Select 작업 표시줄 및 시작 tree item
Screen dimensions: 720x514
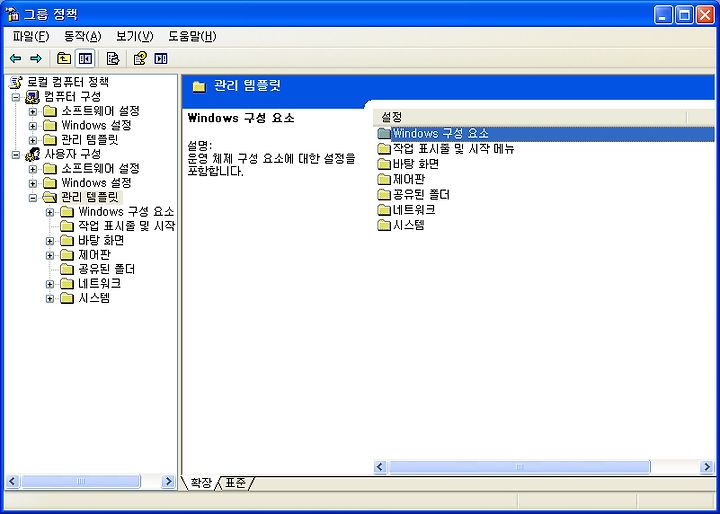[x=126, y=226]
